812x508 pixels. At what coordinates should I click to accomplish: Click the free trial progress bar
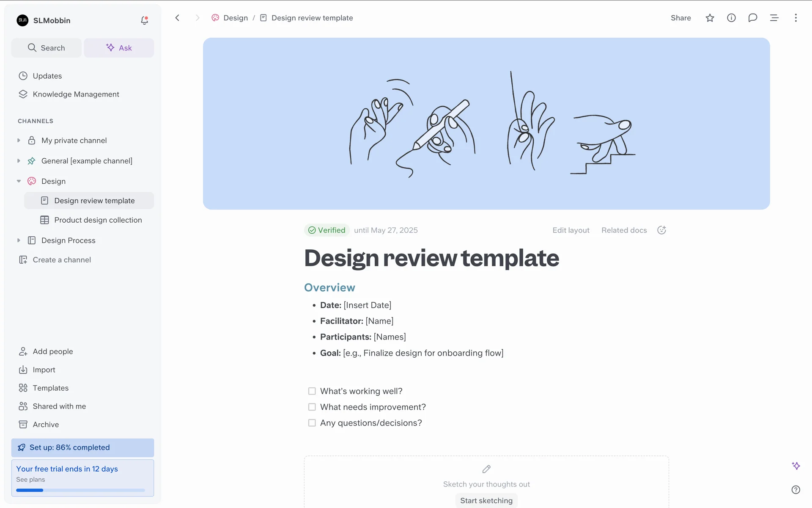click(80, 490)
